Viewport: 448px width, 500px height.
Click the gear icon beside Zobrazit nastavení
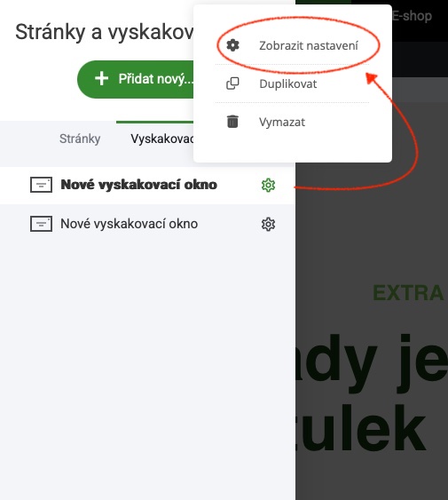pos(232,45)
